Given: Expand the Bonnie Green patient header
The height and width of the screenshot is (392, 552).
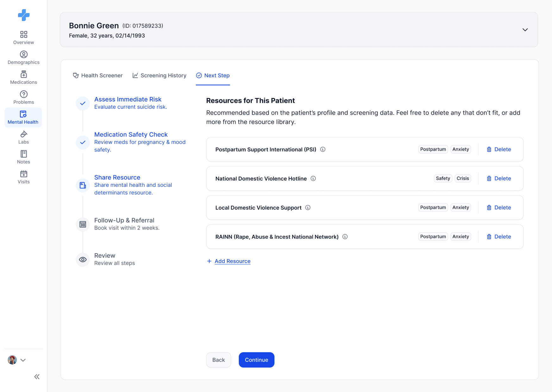Looking at the screenshot, I should [x=525, y=30].
